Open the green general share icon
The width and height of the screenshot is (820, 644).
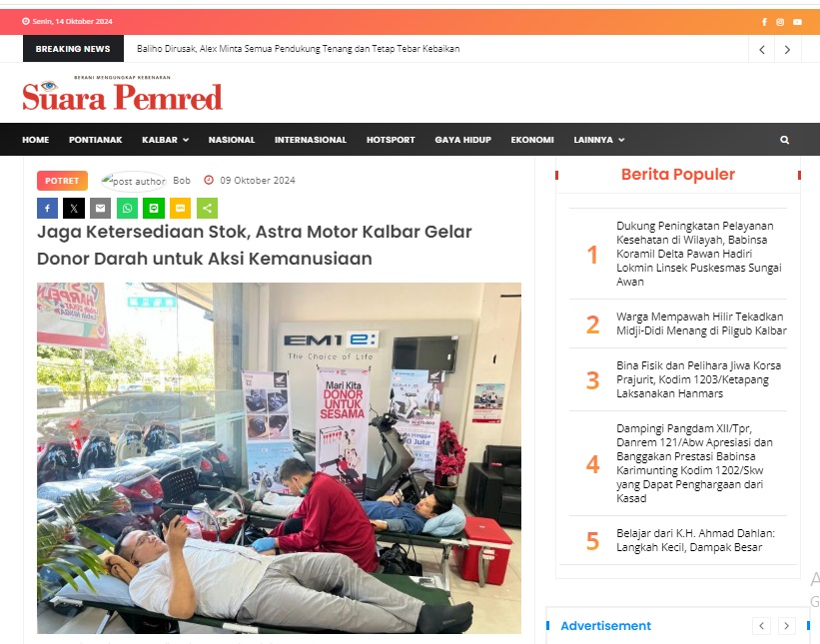207,208
